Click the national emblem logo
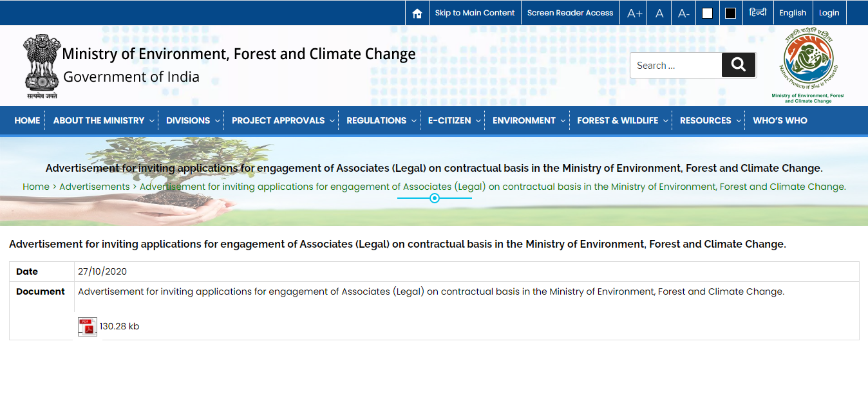This screenshot has width=868, height=395. [x=41, y=66]
